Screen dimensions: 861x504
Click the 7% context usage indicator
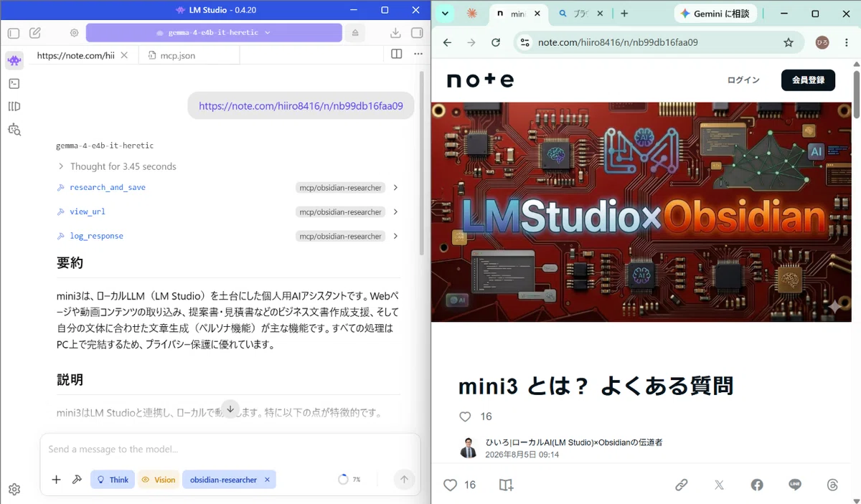pos(349,480)
